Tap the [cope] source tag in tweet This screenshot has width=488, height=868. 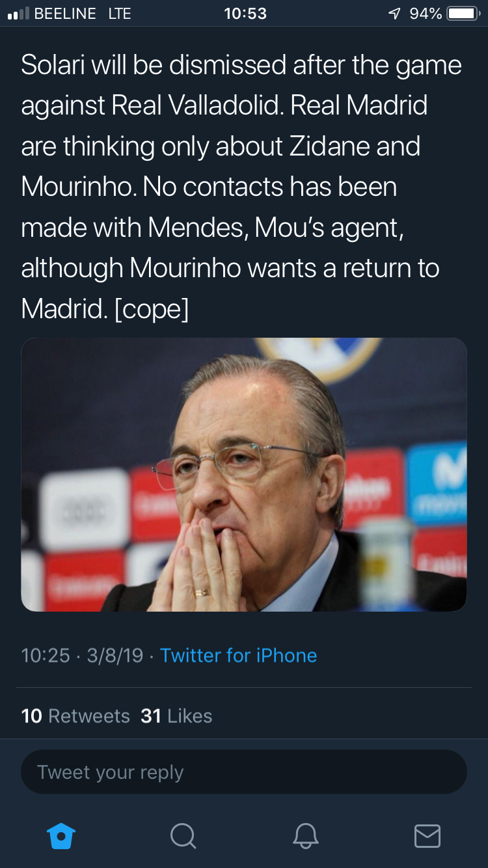click(152, 308)
